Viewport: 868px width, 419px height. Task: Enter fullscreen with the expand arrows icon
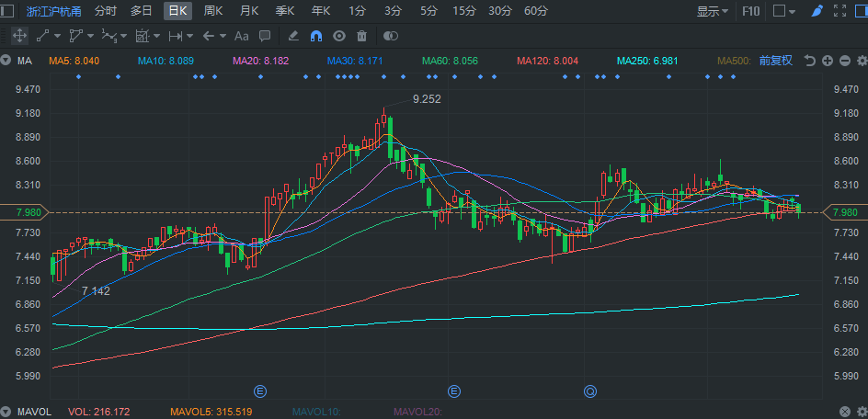click(839, 10)
